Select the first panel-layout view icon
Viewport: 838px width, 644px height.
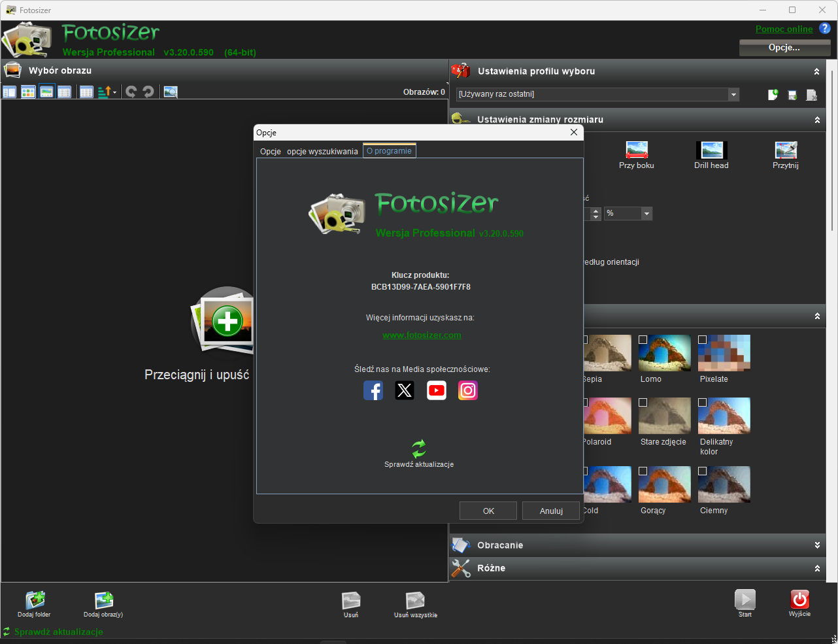10,92
